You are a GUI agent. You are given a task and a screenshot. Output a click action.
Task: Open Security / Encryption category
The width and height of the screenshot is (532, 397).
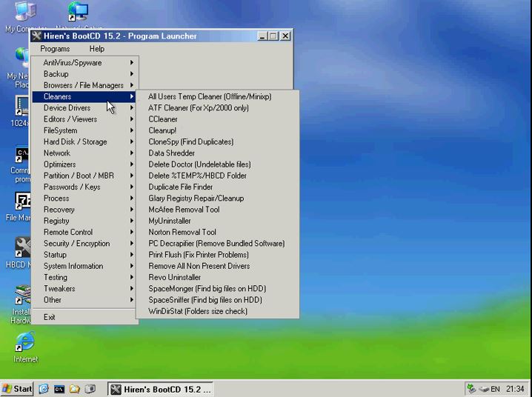[x=84, y=244]
